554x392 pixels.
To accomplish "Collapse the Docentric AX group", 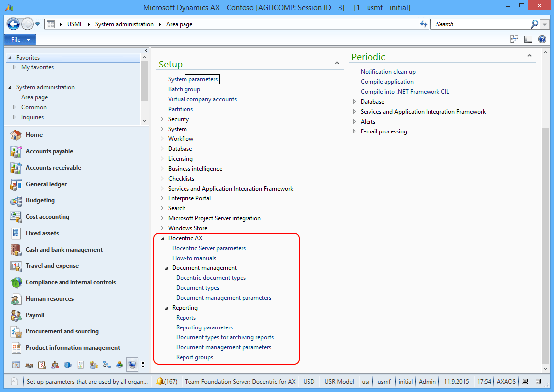I will pyautogui.click(x=162, y=238).
